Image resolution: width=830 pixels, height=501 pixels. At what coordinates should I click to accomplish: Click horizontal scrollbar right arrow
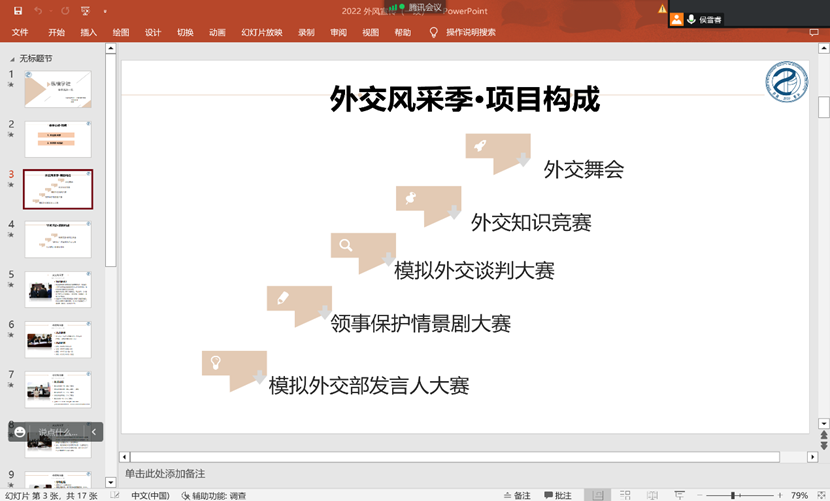(x=813, y=457)
